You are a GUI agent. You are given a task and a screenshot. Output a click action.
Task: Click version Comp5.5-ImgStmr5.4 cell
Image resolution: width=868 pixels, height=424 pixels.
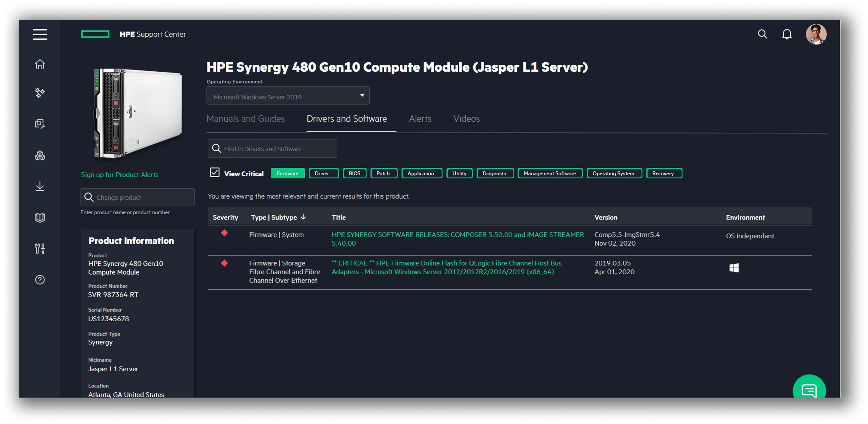click(x=627, y=234)
